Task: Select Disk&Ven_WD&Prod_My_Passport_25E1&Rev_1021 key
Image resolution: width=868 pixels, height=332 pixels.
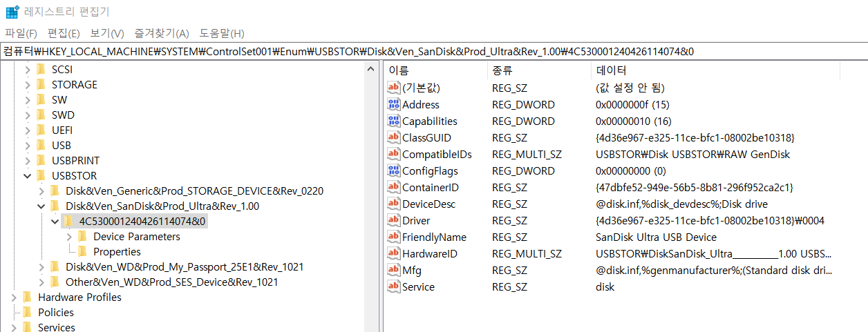Action: (x=185, y=267)
